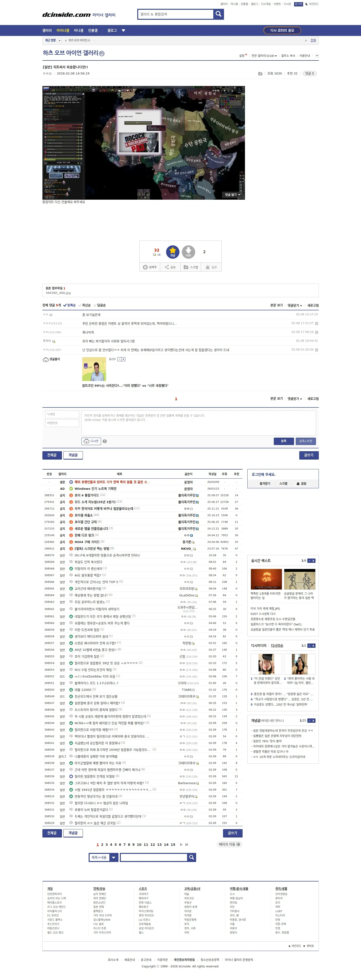
Task: Open the 알림 bell in the login box
Action: point(301,484)
